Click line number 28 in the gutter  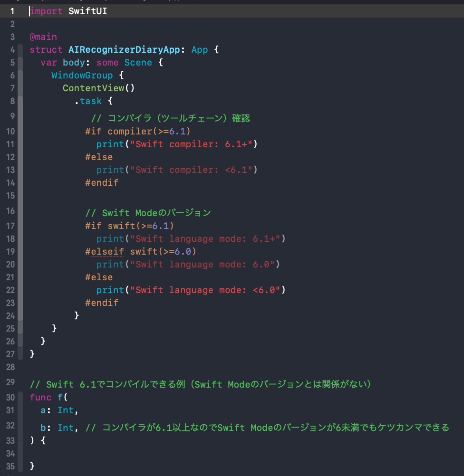tap(10, 367)
